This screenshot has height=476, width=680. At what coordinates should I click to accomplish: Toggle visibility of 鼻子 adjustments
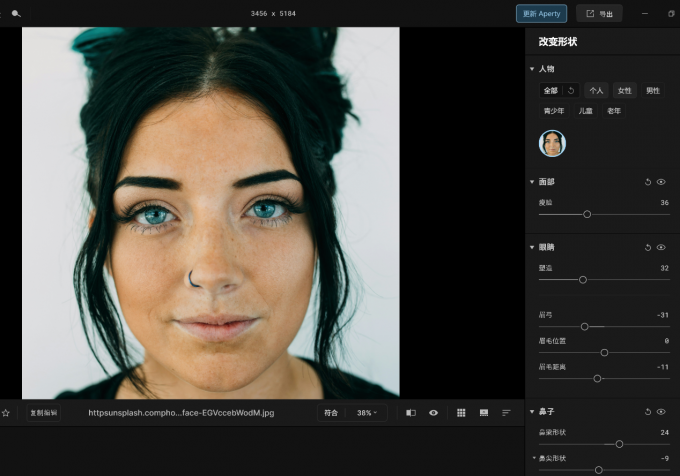pos(661,412)
